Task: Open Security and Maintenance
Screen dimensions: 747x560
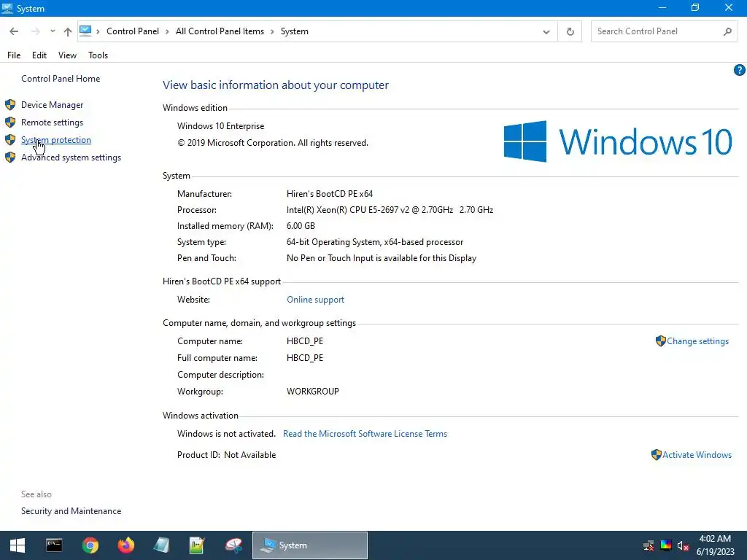Action: pos(71,511)
